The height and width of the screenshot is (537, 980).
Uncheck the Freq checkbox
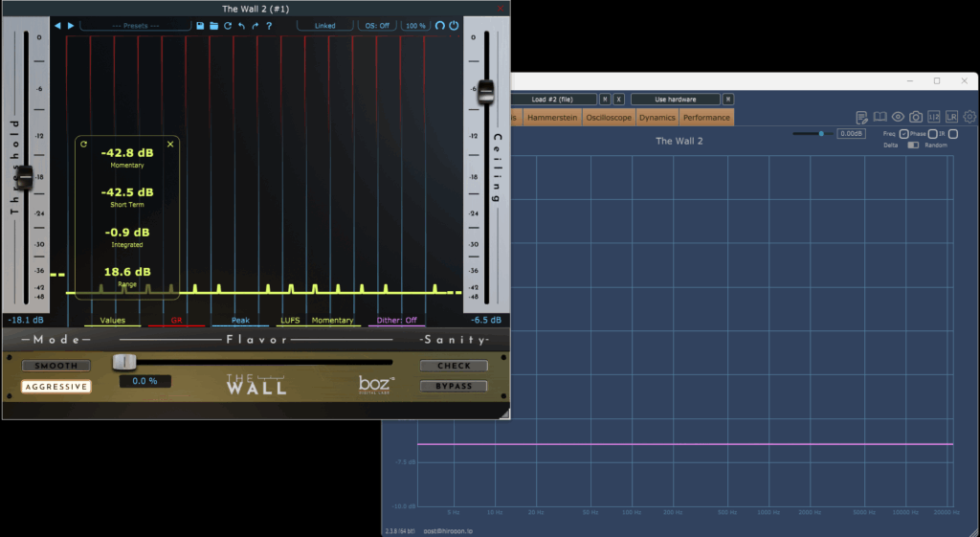pyautogui.click(x=903, y=134)
